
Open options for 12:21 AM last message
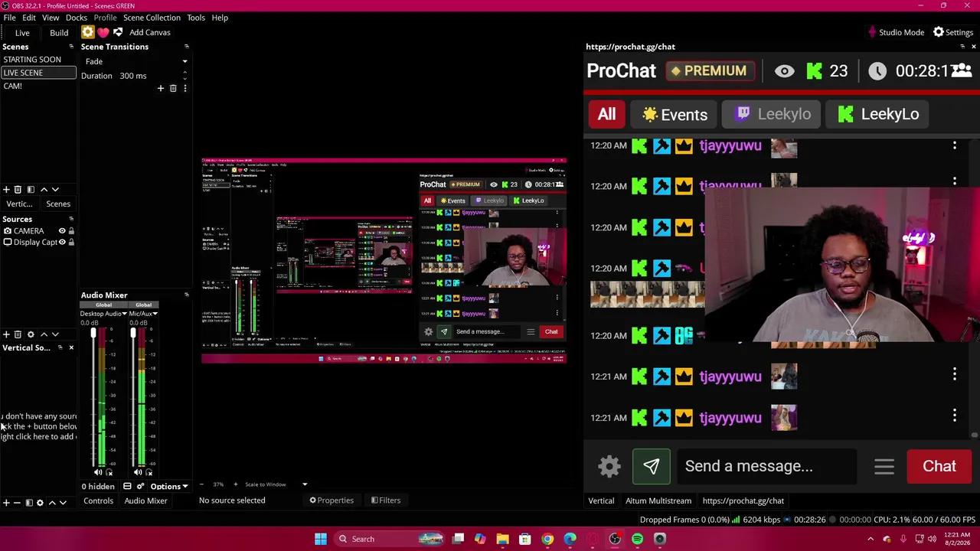tap(955, 416)
